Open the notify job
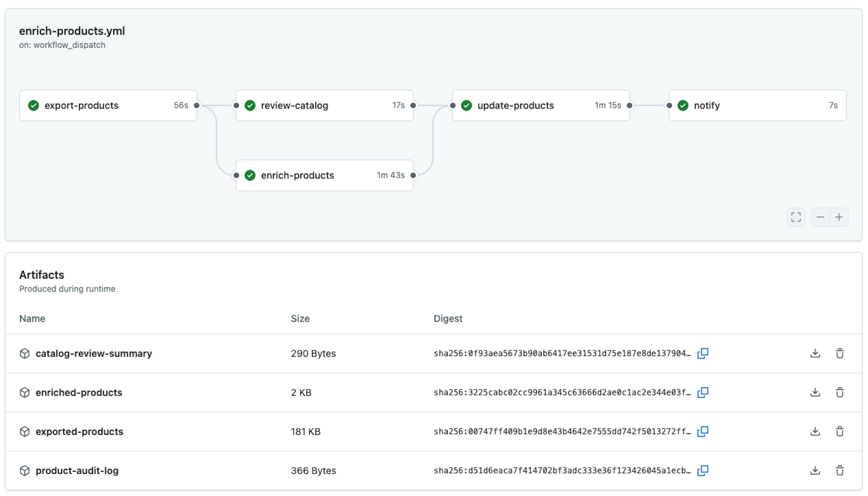This screenshot has height=496, width=868. pos(707,105)
